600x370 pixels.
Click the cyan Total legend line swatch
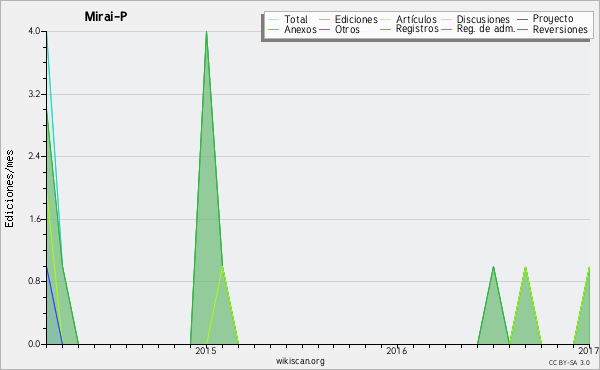pyautogui.click(x=274, y=20)
